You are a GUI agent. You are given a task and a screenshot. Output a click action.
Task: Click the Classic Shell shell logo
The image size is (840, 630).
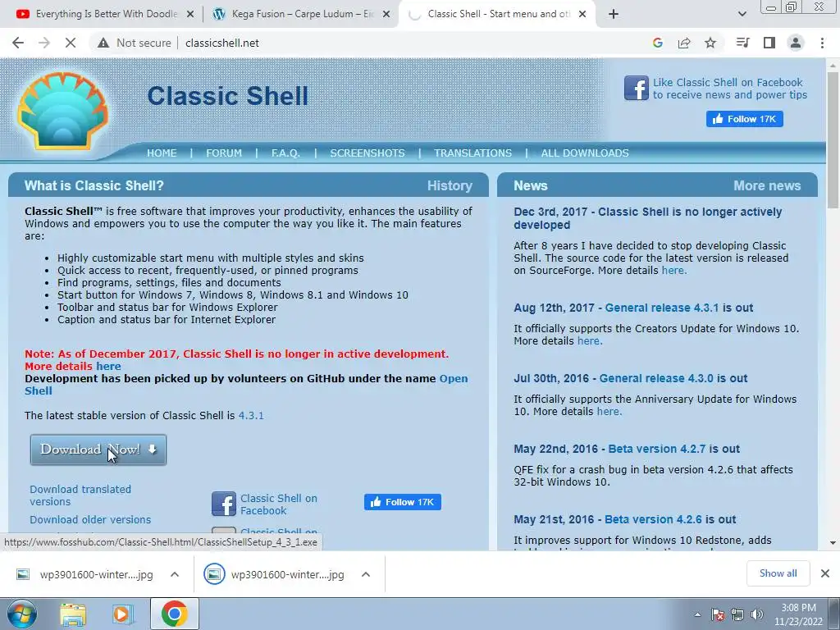click(62, 111)
